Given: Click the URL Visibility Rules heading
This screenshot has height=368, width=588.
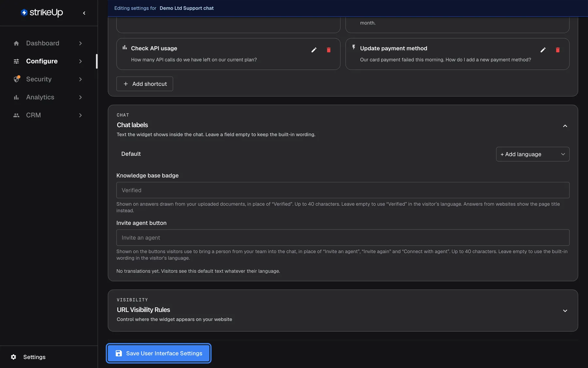Looking at the screenshot, I should tap(143, 310).
